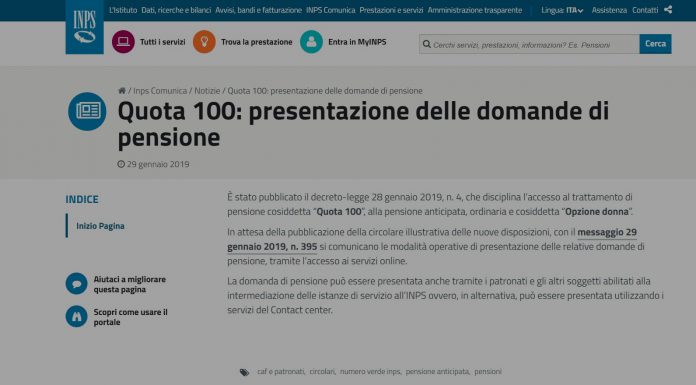
Task: Open Amministrazione trasparente menu item
Action: [475, 10]
